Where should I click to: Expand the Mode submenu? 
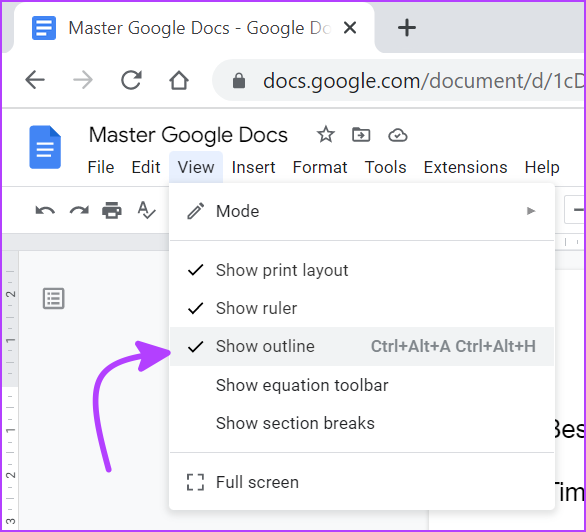click(361, 211)
